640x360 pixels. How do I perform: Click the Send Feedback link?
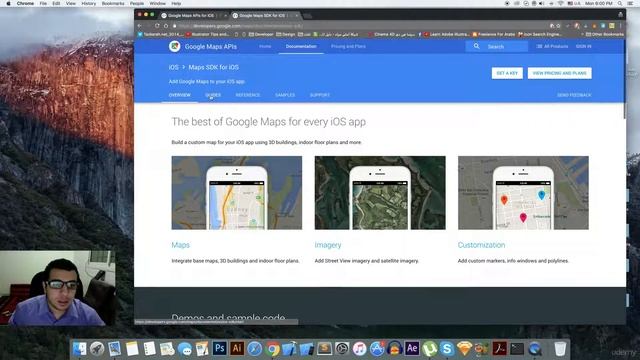coord(574,95)
